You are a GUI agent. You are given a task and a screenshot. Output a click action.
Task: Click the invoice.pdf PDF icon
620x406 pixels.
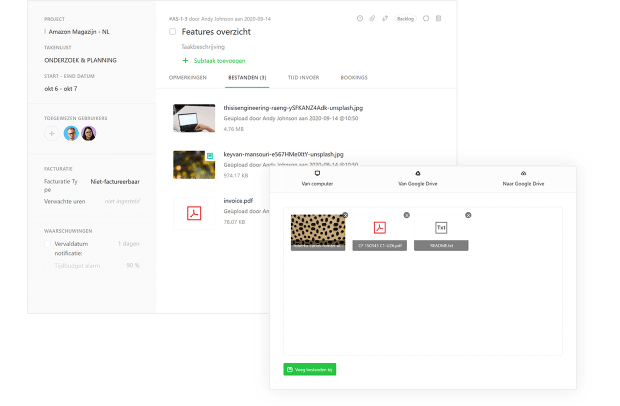pyautogui.click(x=194, y=213)
